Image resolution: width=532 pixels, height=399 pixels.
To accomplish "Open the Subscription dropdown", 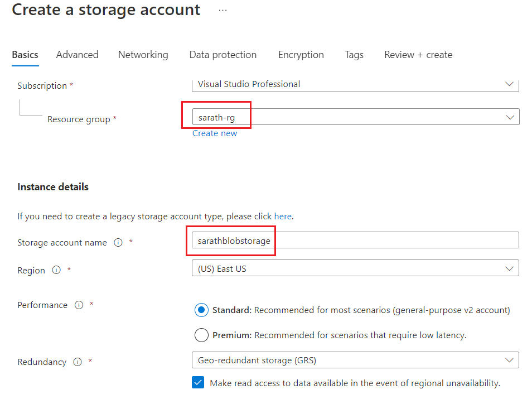I will [x=509, y=84].
